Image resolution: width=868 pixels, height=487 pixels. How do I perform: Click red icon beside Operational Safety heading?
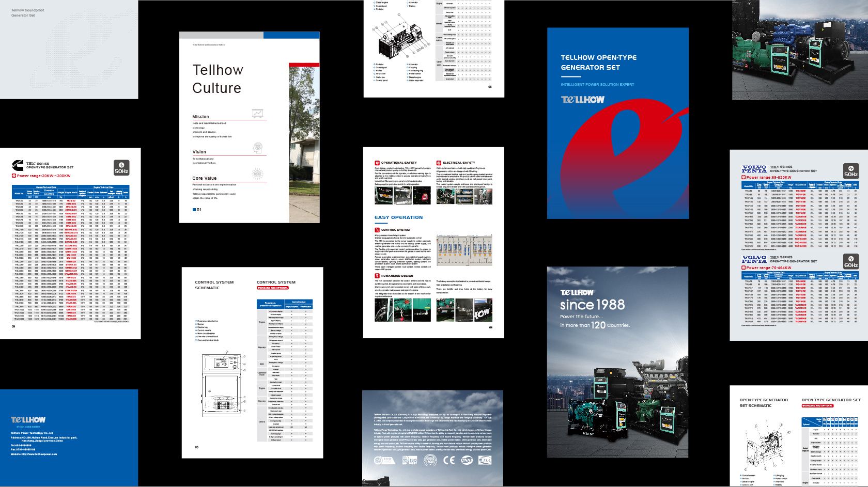click(x=377, y=163)
